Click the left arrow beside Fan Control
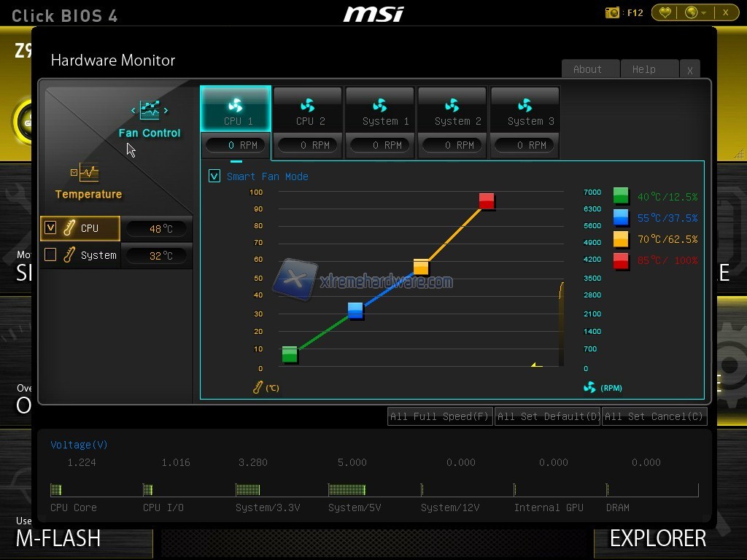The width and height of the screenshot is (747, 560). pos(133,111)
